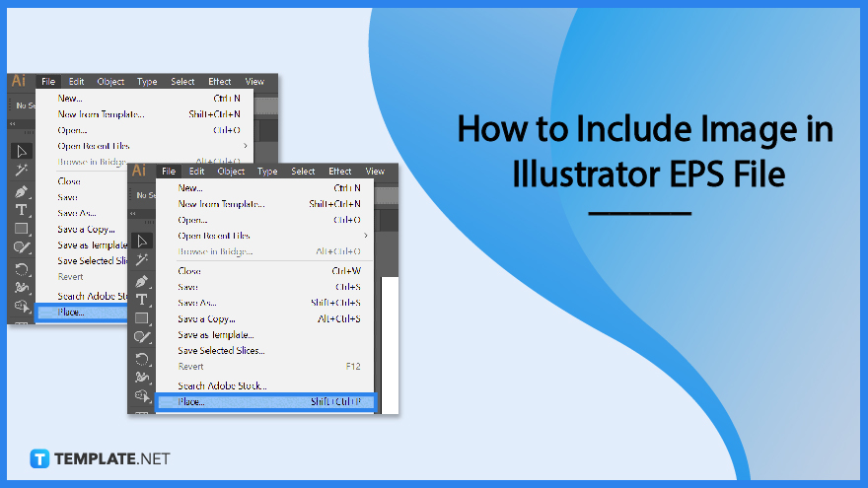Choose New from Template... in front window
This screenshot has height=488, width=868.
point(265,204)
